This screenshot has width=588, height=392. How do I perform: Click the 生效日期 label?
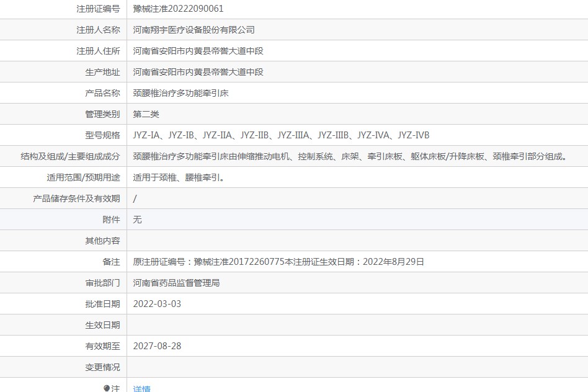coord(103,325)
